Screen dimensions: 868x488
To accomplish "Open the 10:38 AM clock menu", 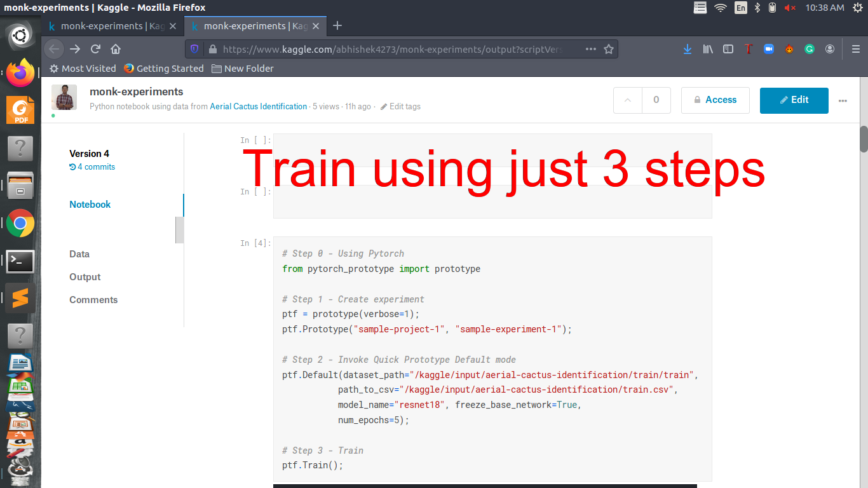I will (x=824, y=8).
